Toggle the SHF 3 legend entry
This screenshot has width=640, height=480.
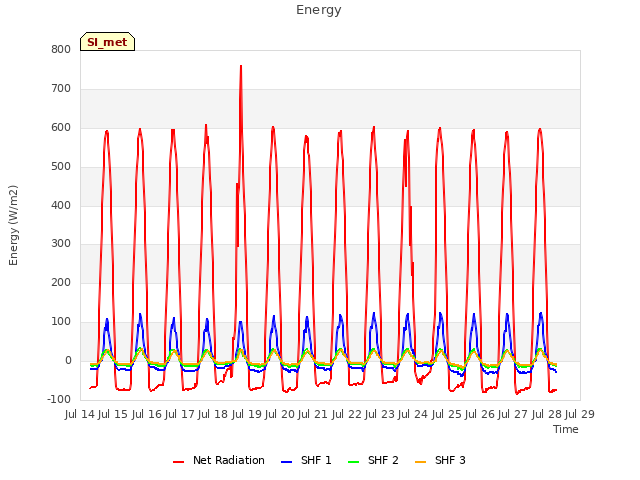440,460
